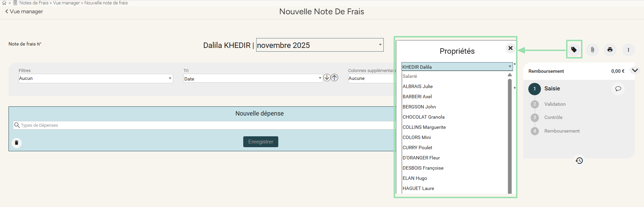This screenshot has height=207, width=644.
Task: Click the tag properties icon
Action: (x=574, y=50)
